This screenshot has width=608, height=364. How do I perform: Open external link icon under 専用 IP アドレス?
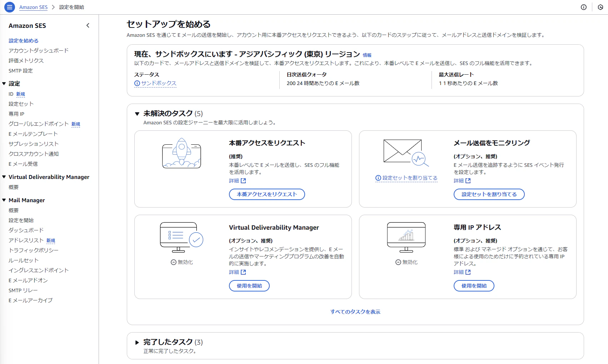468,272
